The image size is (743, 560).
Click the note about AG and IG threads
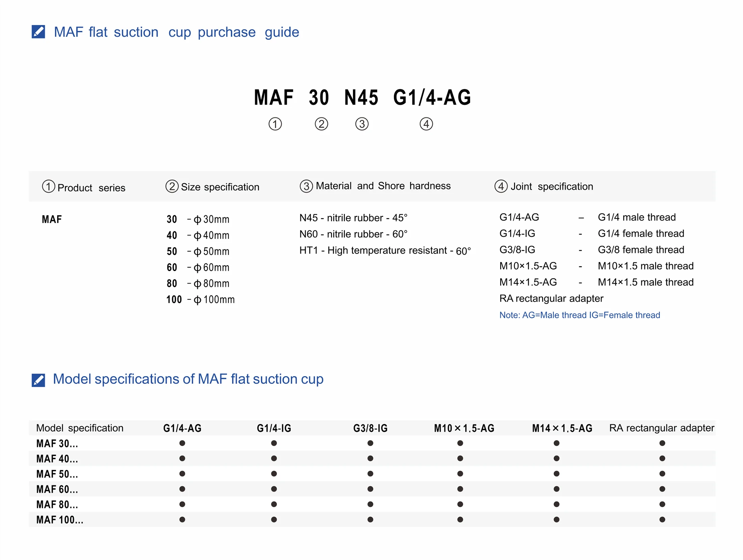579,315
